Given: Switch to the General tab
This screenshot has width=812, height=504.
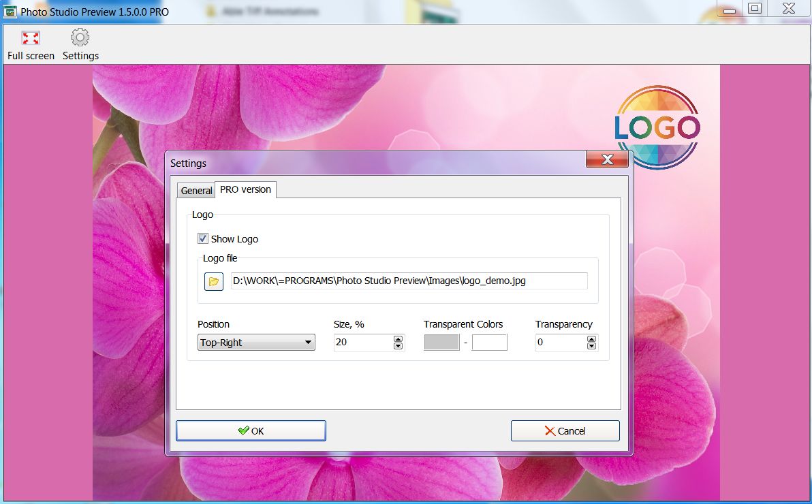Looking at the screenshot, I should [196, 191].
